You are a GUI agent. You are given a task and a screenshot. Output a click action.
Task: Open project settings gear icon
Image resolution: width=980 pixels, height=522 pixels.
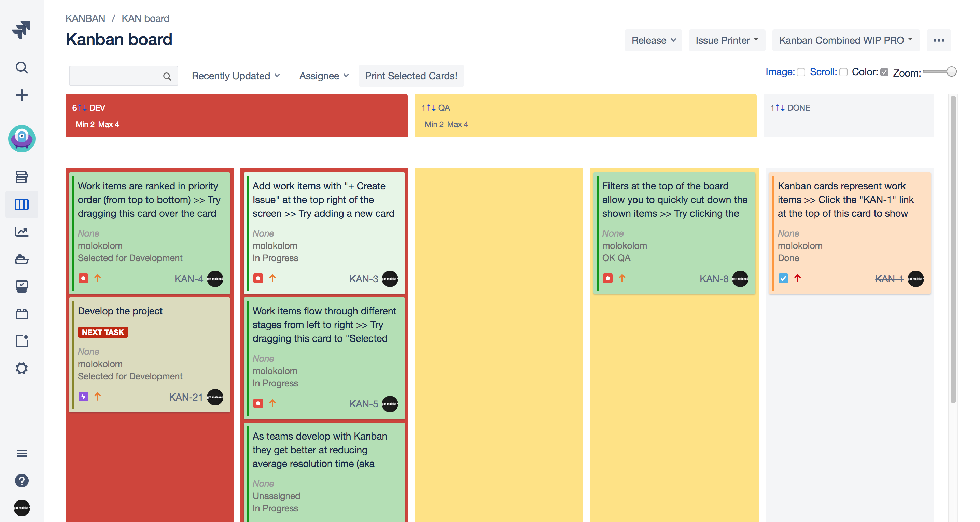tap(21, 368)
